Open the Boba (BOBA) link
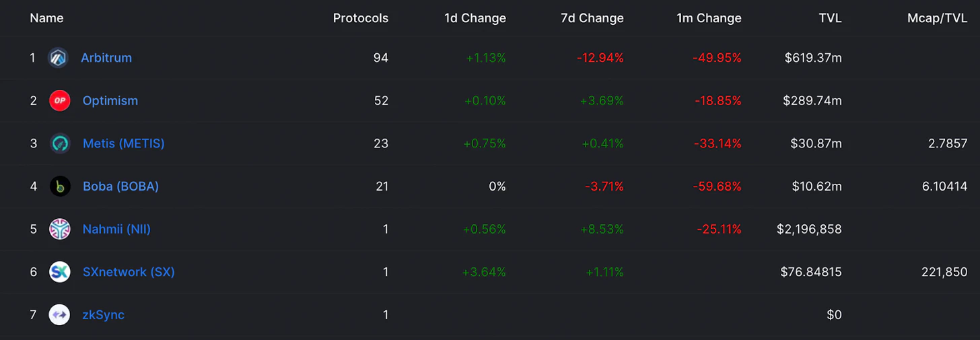The width and height of the screenshot is (980, 340). 120,186
